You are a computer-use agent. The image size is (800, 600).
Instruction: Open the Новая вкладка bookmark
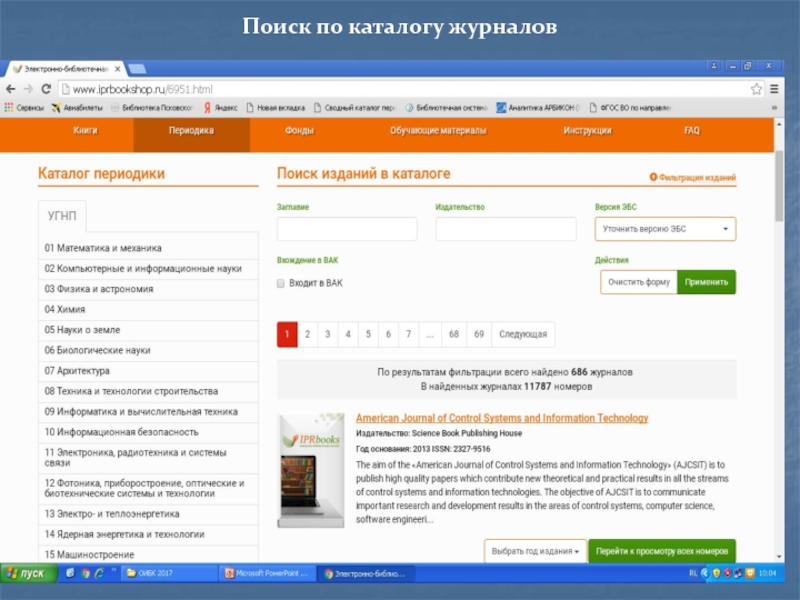pyautogui.click(x=276, y=108)
